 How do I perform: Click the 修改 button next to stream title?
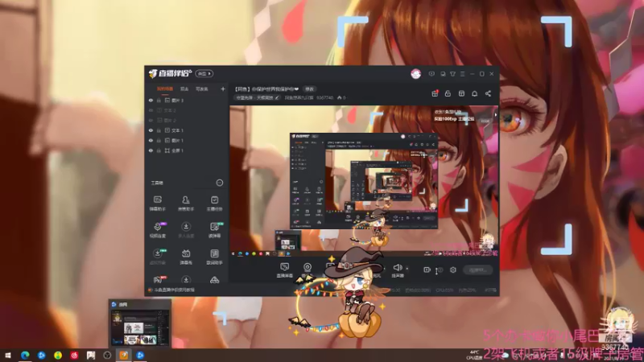[309, 89]
